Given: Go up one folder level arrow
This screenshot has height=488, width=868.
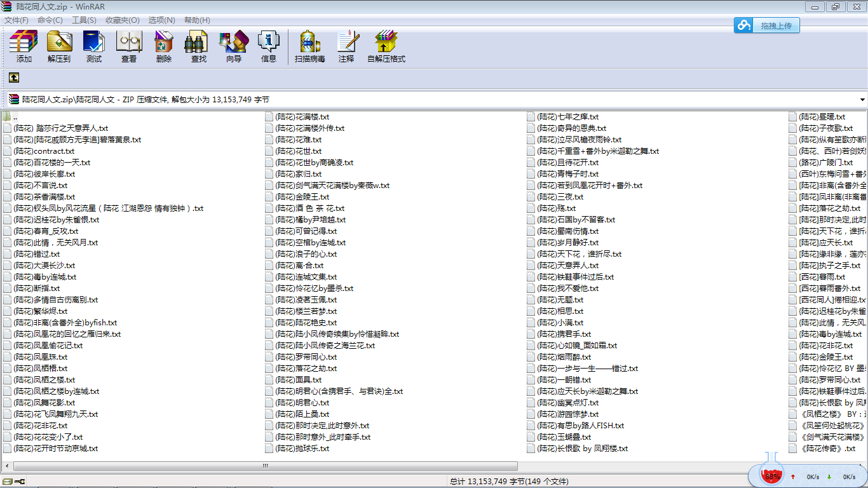Looking at the screenshot, I should tap(14, 78).
